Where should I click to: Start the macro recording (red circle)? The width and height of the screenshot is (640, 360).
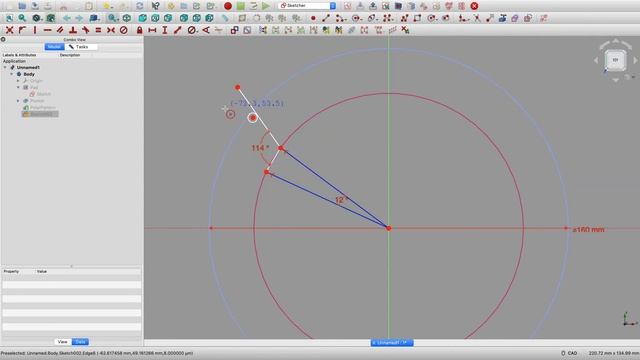pyautogui.click(x=228, y=6)
